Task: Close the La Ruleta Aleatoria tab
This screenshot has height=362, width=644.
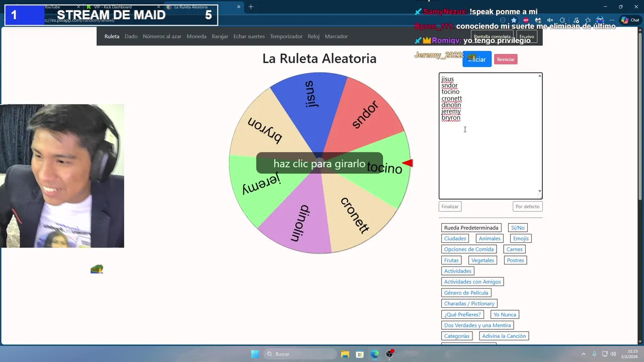Action: 239,7
